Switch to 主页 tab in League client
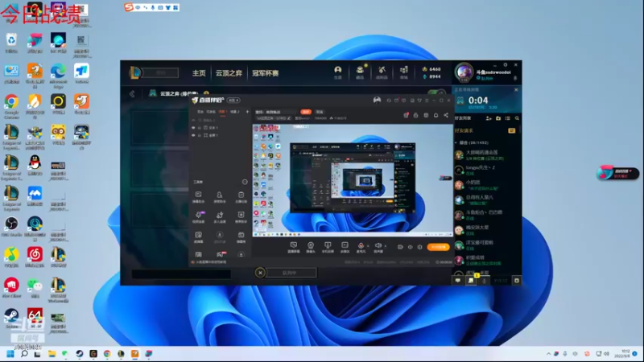The width and height of the screenshot is (644, 362). click(199, 73)
